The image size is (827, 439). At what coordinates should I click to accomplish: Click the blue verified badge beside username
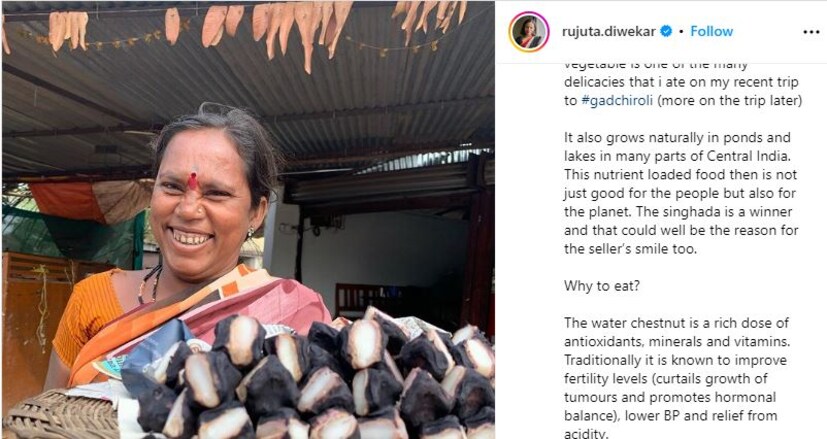point(666,32)
